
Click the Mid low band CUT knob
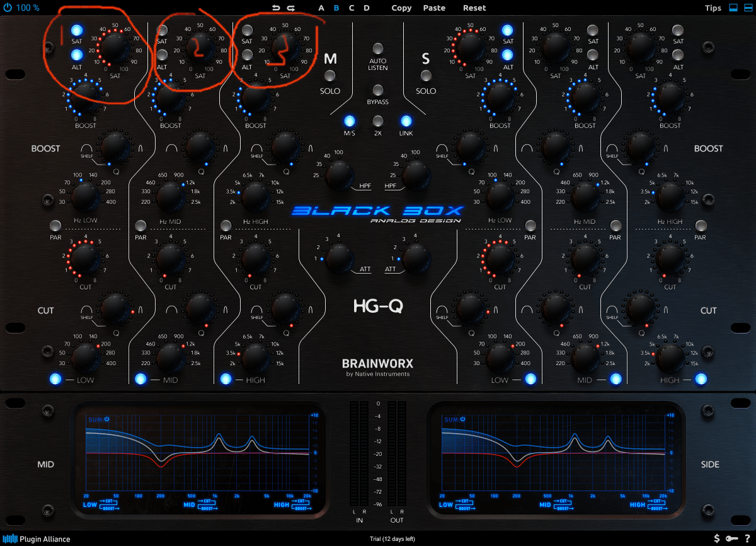(x=85, y=258)
